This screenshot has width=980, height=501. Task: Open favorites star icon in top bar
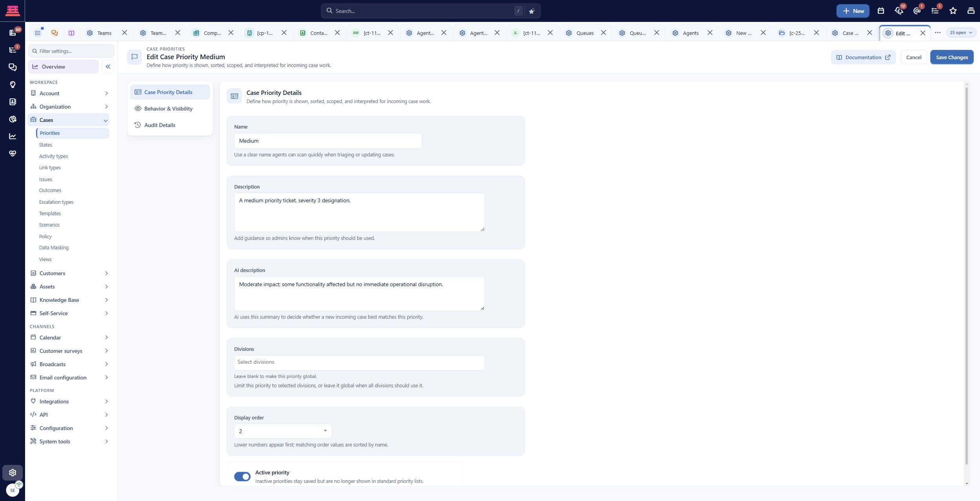coord(953,11)
